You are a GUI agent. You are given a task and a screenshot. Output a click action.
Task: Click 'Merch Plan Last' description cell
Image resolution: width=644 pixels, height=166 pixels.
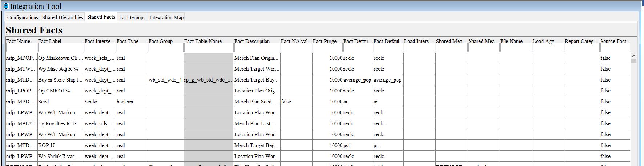[x=257, y=123]
